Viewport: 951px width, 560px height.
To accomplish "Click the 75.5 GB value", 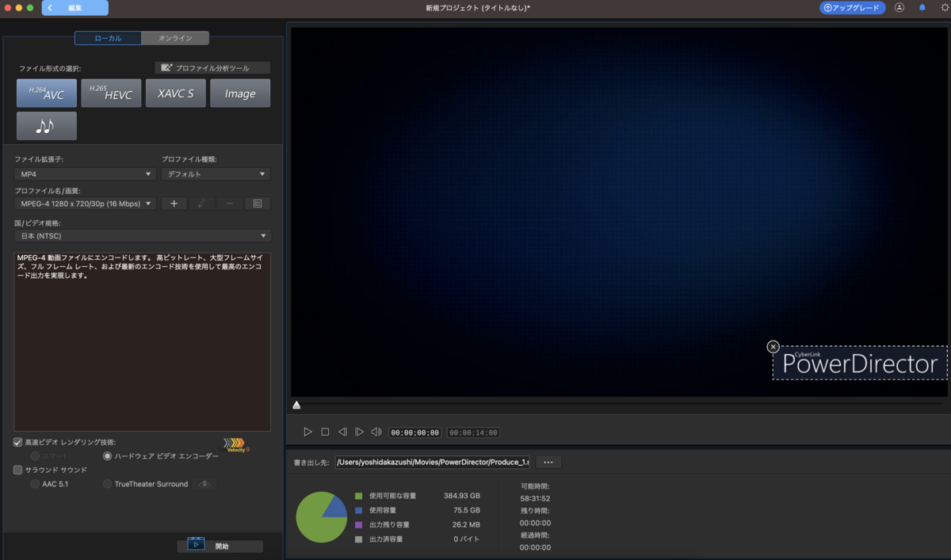I will click(467, 510).
